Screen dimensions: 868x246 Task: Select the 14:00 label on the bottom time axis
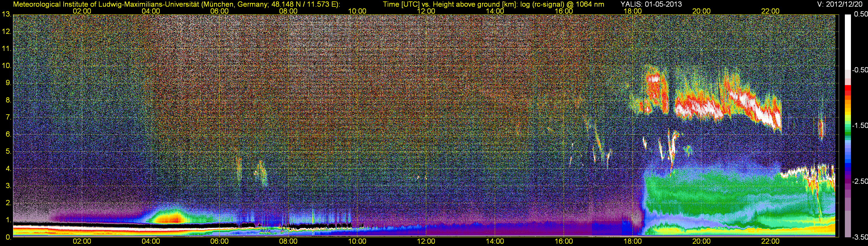coord(495,241)
